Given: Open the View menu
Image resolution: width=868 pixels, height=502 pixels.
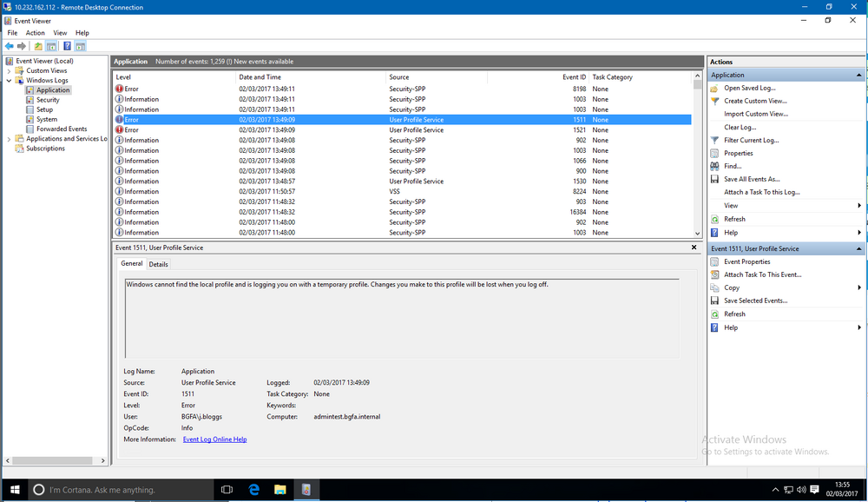Looking at the screenshot, I should pyautogui.click(x=60, y=33).
